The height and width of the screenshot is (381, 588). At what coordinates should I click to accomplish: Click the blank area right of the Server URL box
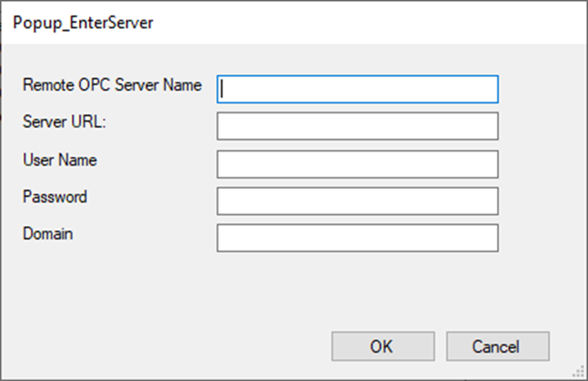point(542,126)
